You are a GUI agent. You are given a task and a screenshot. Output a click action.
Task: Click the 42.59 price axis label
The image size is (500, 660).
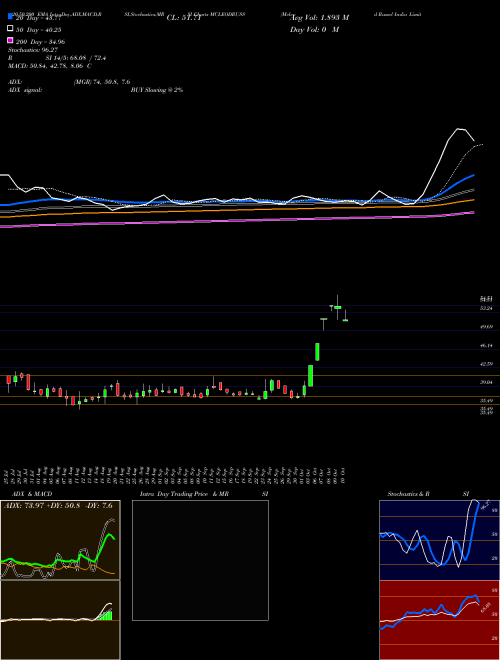(486, 364)
